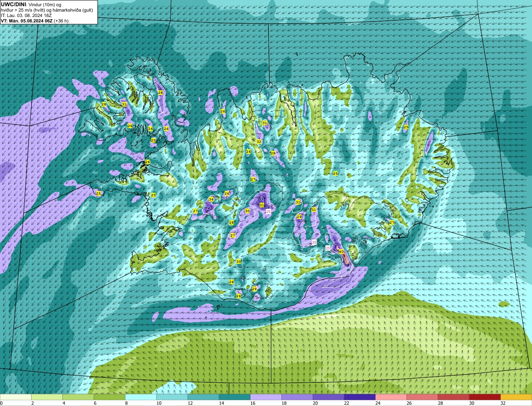Click the 12–14 m/s teal legend swatch
Viewport: 532px width, 406px height.
coord(203,397)
